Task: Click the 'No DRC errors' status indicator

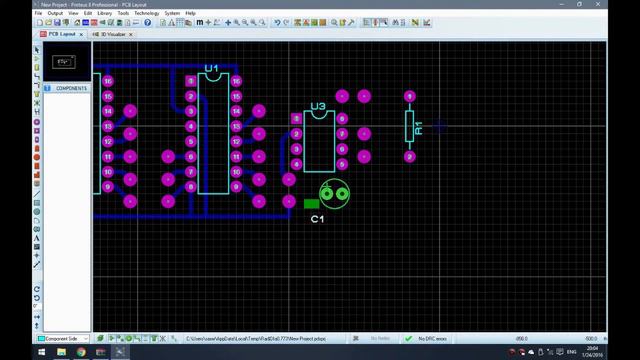Action: (427, 339)
